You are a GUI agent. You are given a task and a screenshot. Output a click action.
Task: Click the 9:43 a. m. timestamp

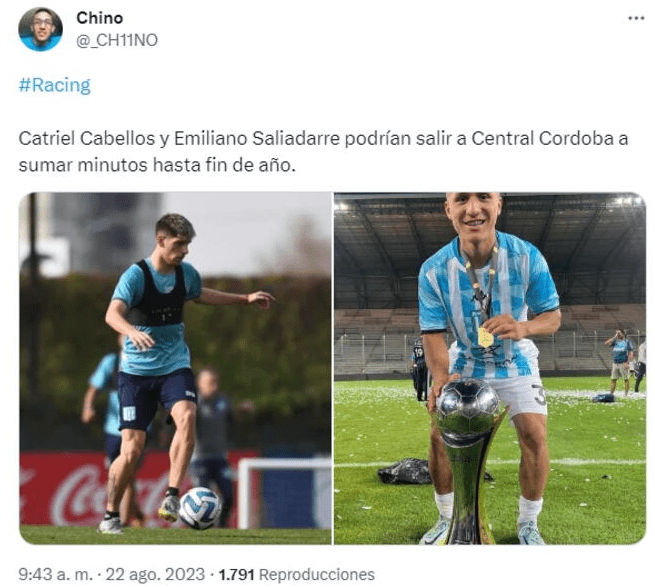click(56, 574)
